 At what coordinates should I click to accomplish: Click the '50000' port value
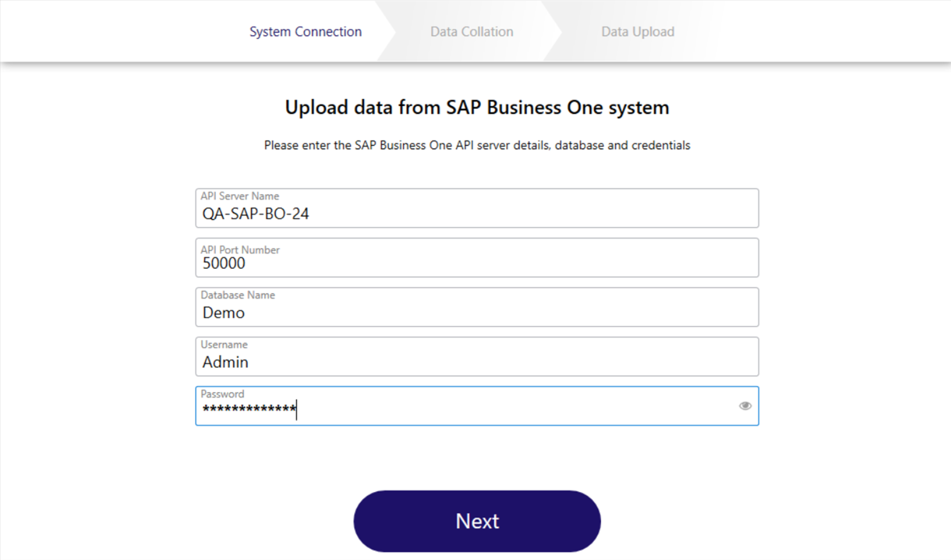pyautogui.click(x=224, y=264)
